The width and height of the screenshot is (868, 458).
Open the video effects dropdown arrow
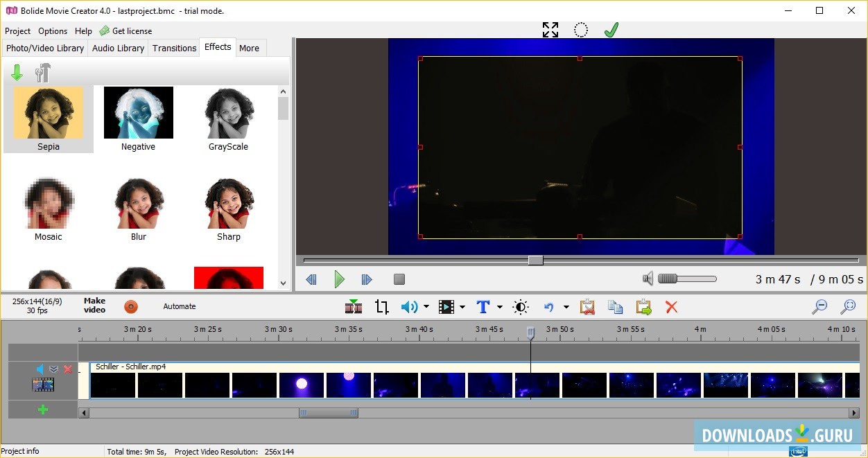pos(462,306)
